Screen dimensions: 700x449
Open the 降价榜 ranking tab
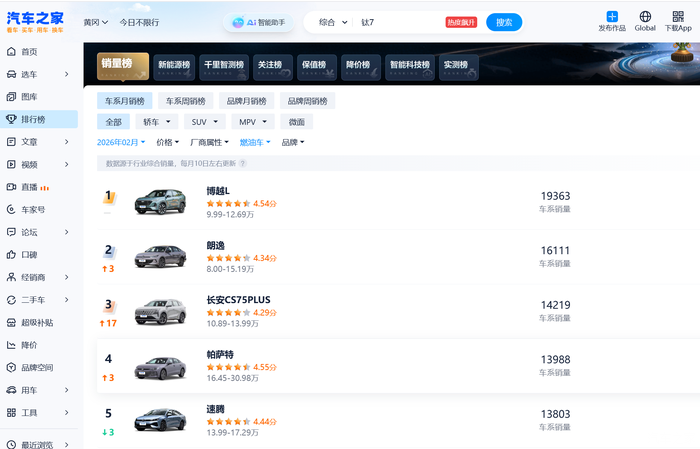click(x=360, y=65)
